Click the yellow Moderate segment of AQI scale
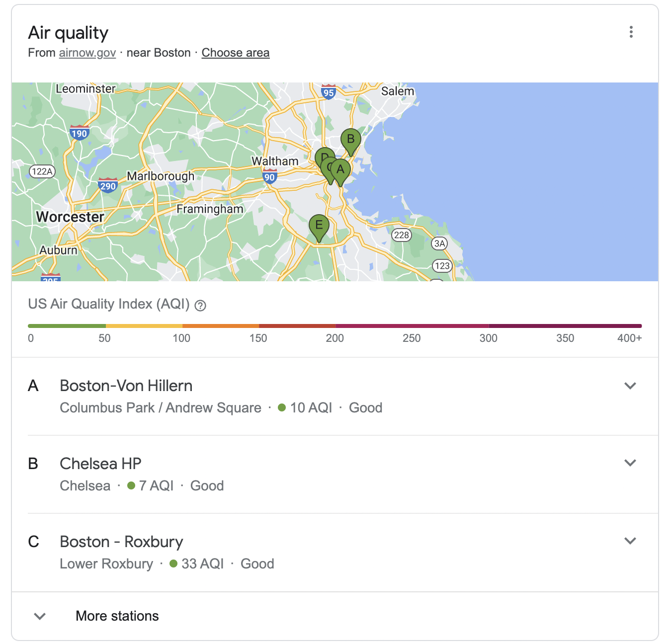This screenshot has height=644, width=669. [x=144, y=326]
